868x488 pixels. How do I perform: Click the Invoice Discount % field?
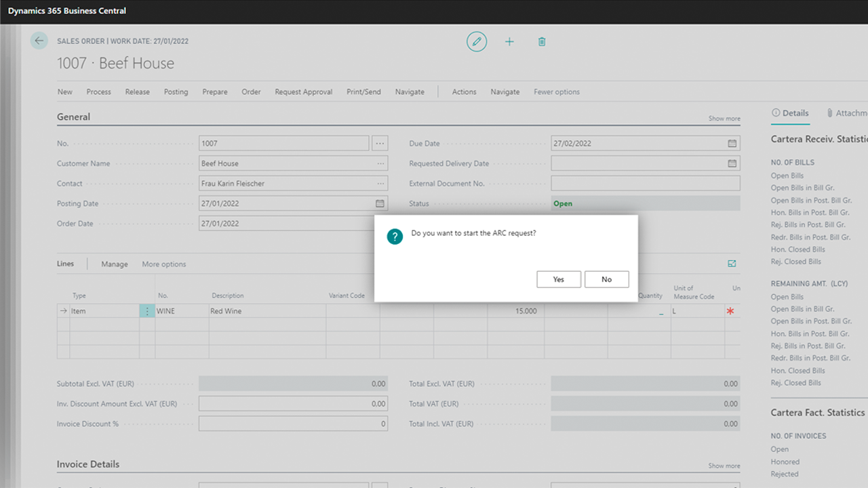point(294,424)
